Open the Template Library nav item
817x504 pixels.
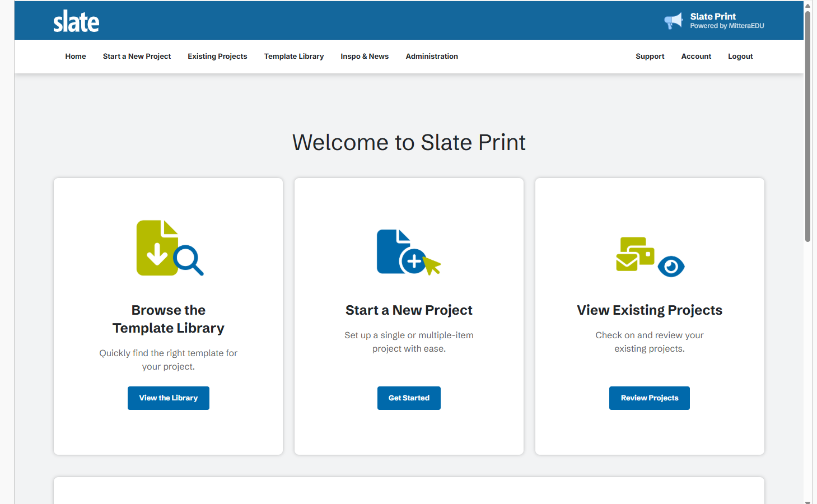(294, 57)
